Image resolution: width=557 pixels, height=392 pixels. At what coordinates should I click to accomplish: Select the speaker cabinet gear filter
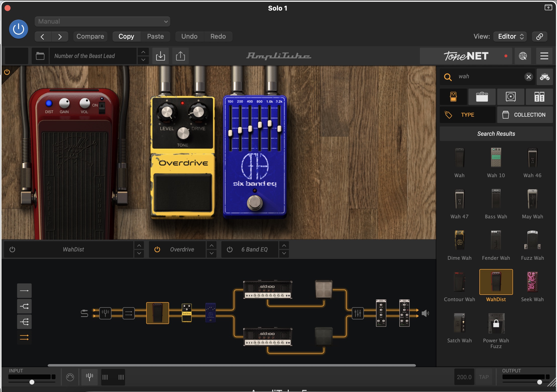tap(511, 97)
